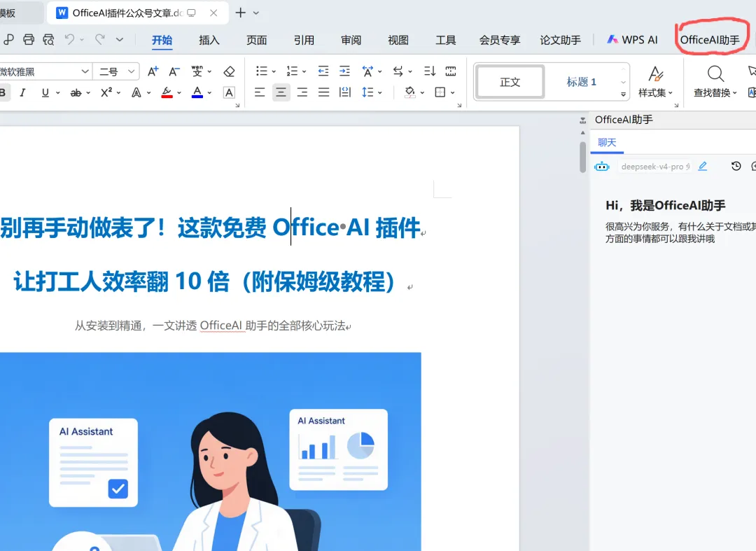The image size is (756, 551).
Task: Sort paragraphs with the sort icon
Action: 429,71
